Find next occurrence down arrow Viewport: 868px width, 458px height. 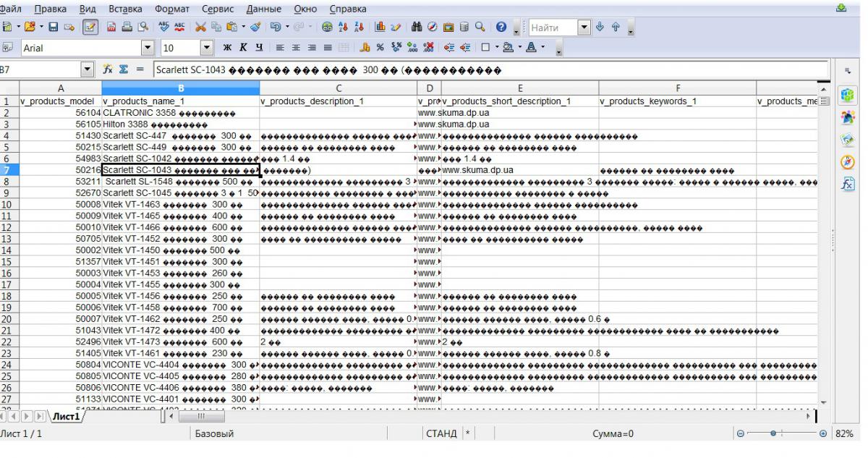(600, 28)
